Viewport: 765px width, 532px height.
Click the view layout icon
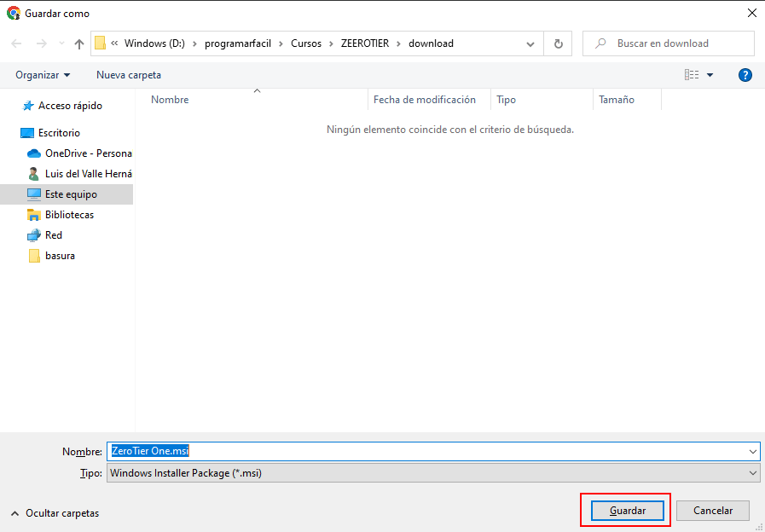tap(692, 75)
